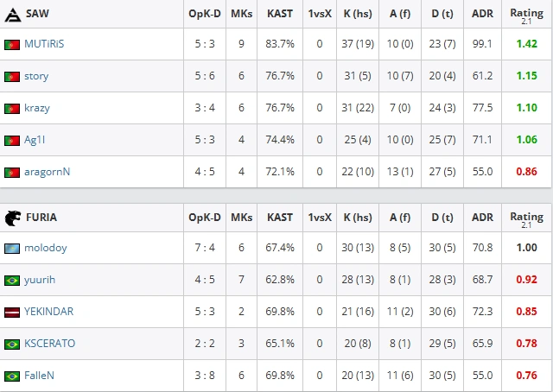Image resolution: width=553 pixels, height=392 pixels.
Task: Open MUTiRiS player profile link
Action: pyautogui.click(x=44, y=44)
